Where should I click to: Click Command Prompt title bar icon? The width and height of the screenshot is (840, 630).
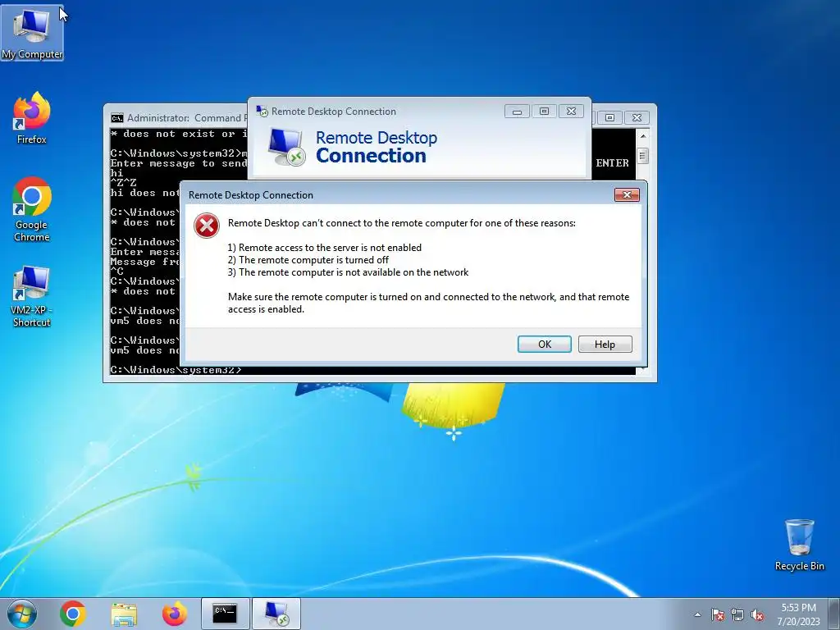(x=116, y=118)
